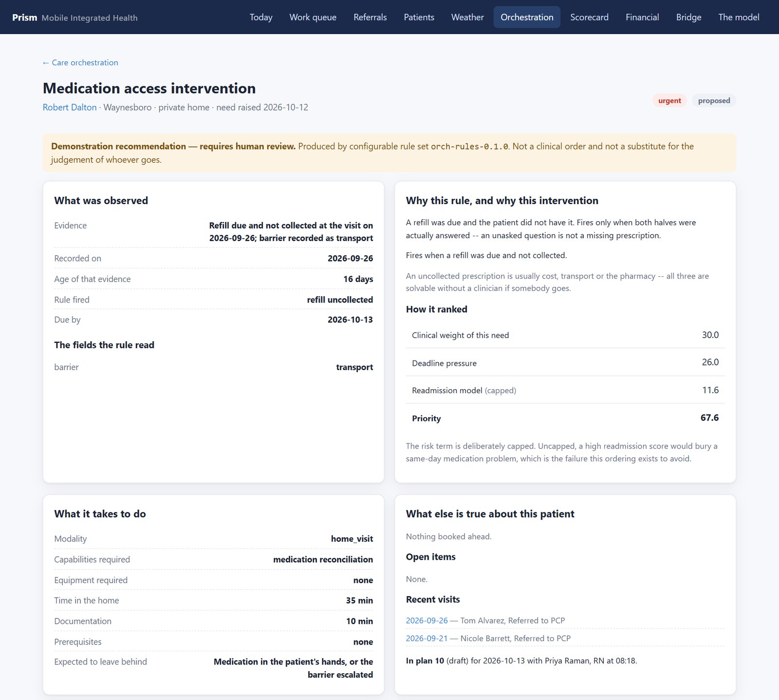This screenshot has width=779, height=700.
Task: Select Readmission model value 11.6
Action: [x=710, y=390]
